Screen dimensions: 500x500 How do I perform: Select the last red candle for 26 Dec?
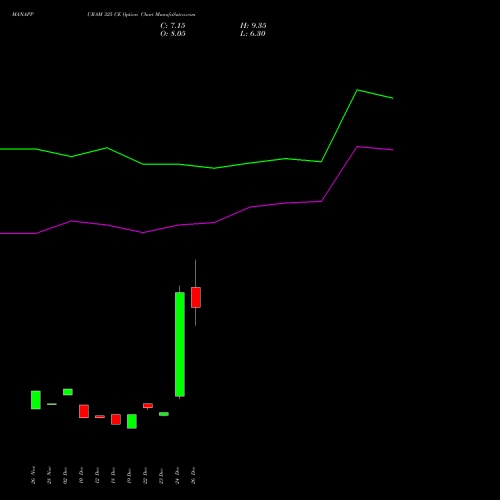(x=196, y=297)
